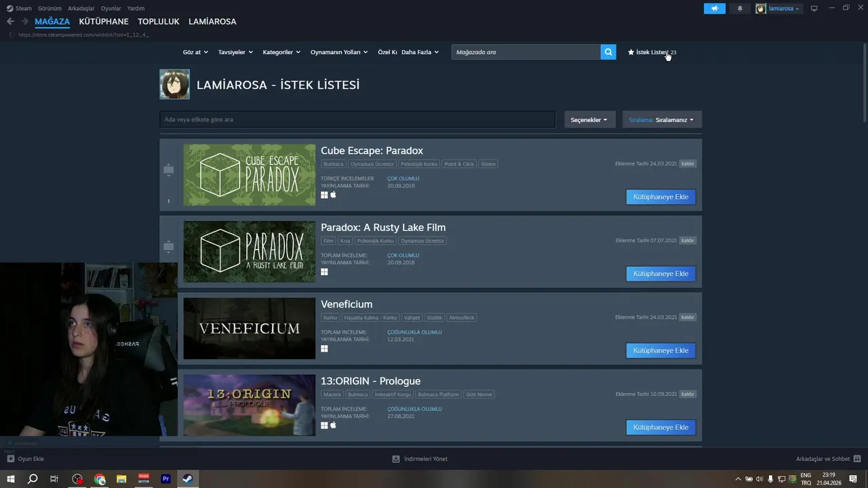Switch to the MAĞAZA tab
This screenshot has height=488, width=868.
tap(52, 22)
